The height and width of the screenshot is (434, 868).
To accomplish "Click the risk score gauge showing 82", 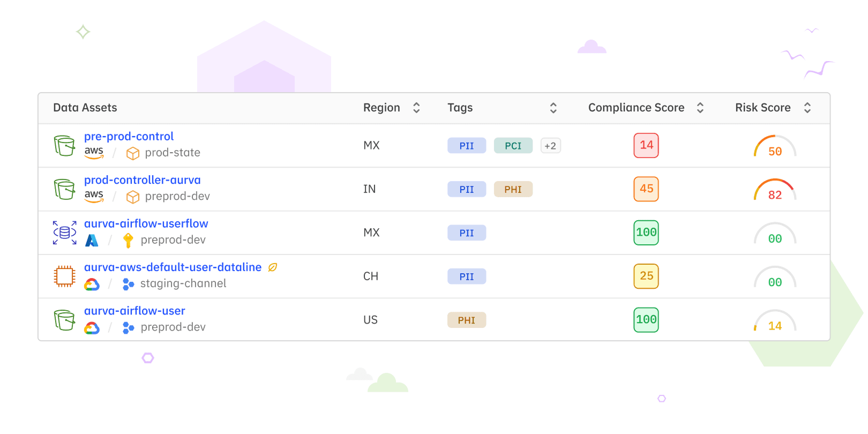I will [x=775, y=190].
